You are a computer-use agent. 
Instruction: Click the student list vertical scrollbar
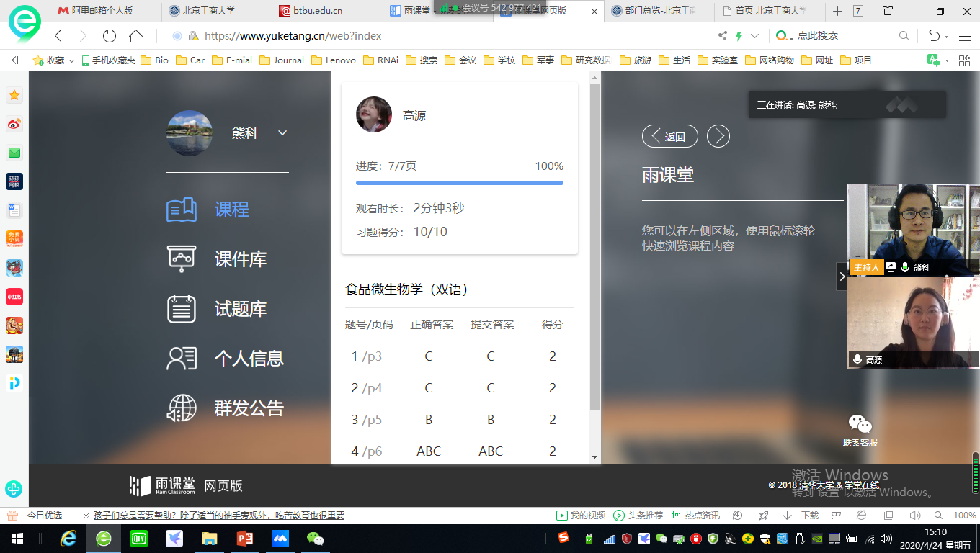coord(594,245)
